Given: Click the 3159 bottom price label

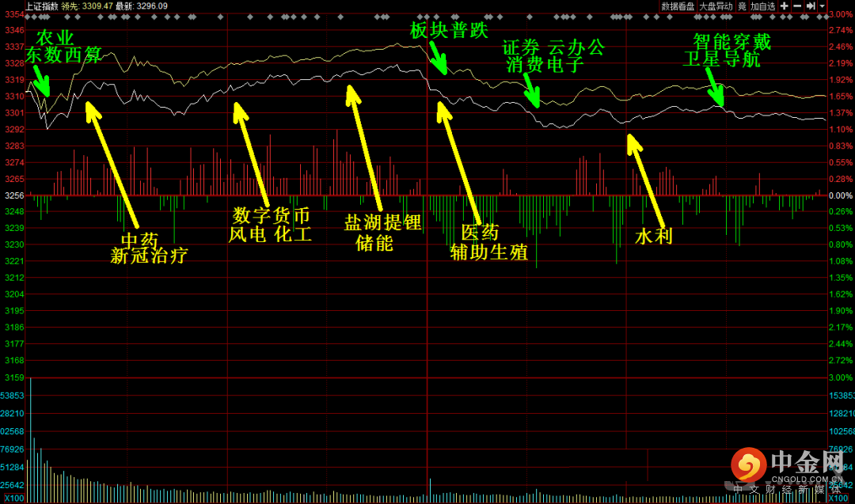Looking at the screenshot, I should click(x=14, y=377).
